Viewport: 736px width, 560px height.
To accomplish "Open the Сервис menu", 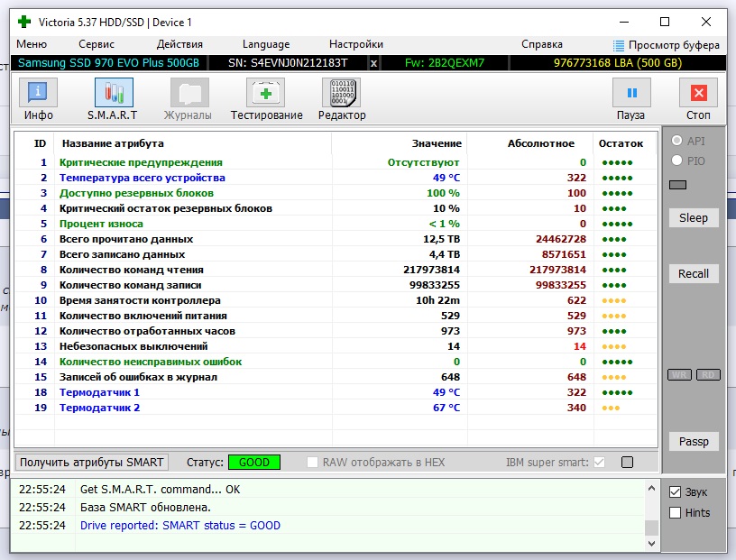I will pos(97,44).
